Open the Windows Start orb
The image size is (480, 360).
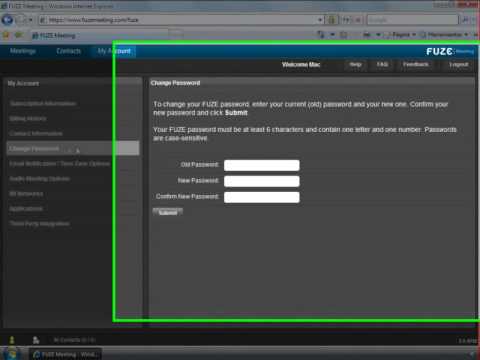point(11,354)
